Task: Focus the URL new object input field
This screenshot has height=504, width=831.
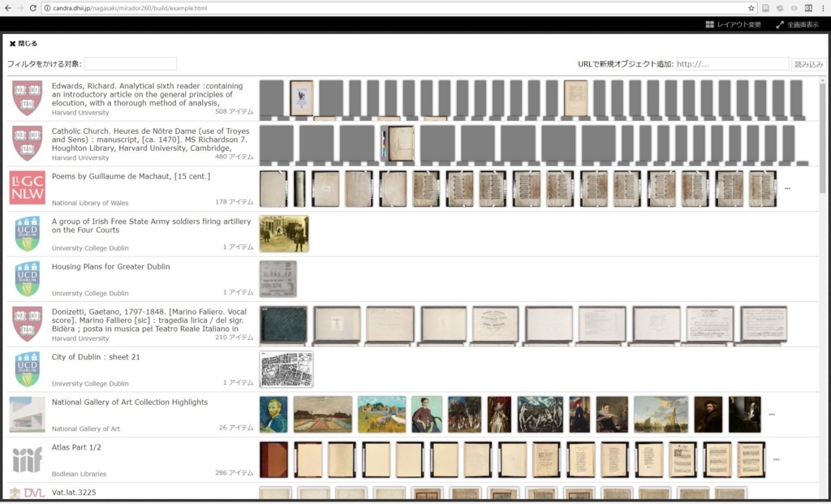Action: 733,63
